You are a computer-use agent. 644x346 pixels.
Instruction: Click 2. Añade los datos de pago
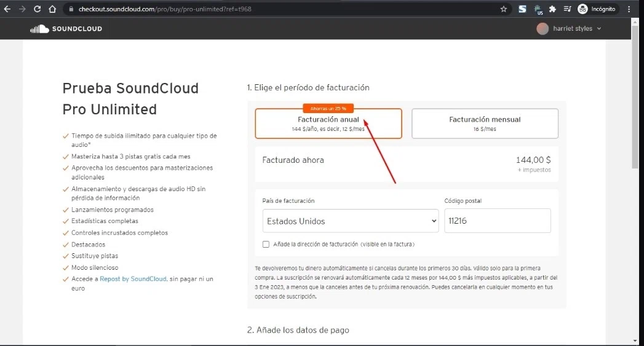click(298, 330)
